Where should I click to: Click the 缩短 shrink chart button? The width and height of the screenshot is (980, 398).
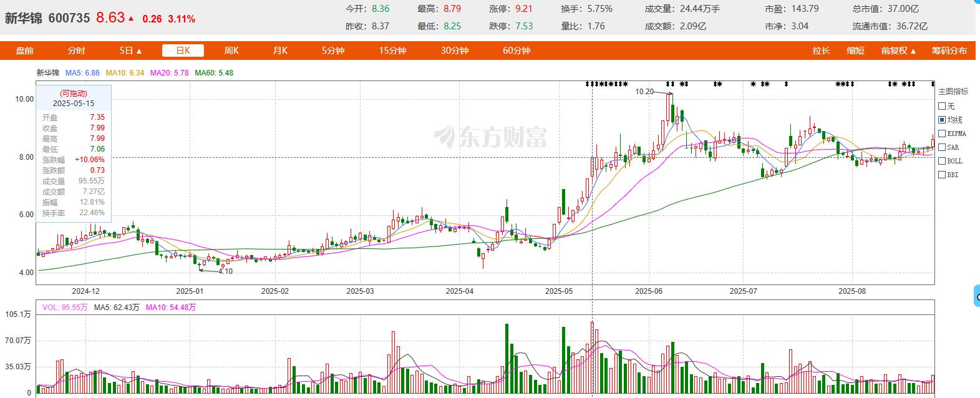[x=855, y=51]
